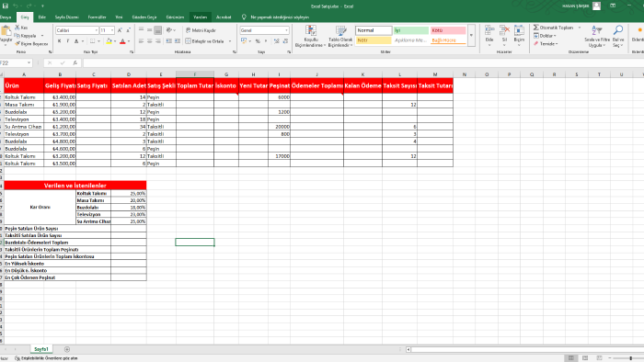Decrease font size with the small A
The image size is (644, 362).
(128, 30)
